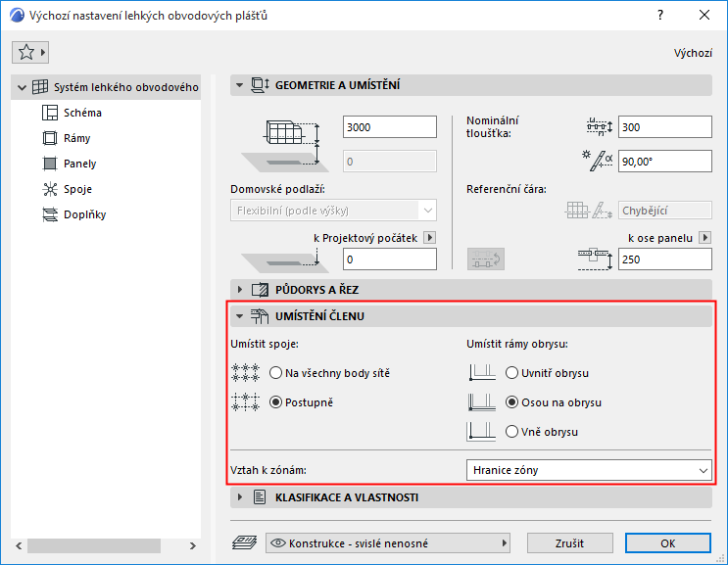Click the flip reference line icon
728x565 pixels.
[486, 259]
